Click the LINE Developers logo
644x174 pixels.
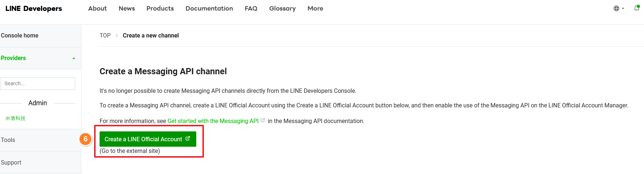(33, 8)
